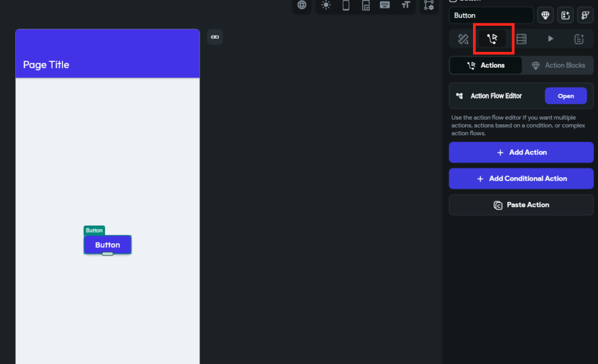Select the Actions flow panel icon
The width and height of the screenshot is (598, 364).
(492, 39)
